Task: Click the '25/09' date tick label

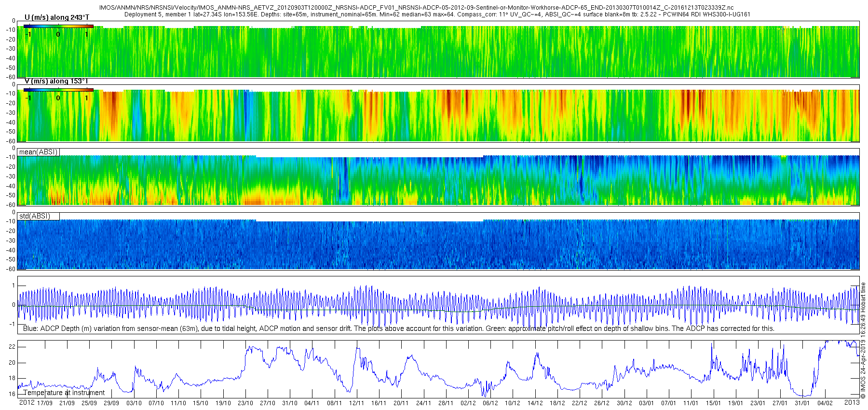Action: pyautogui.click(x=89, y=403)
